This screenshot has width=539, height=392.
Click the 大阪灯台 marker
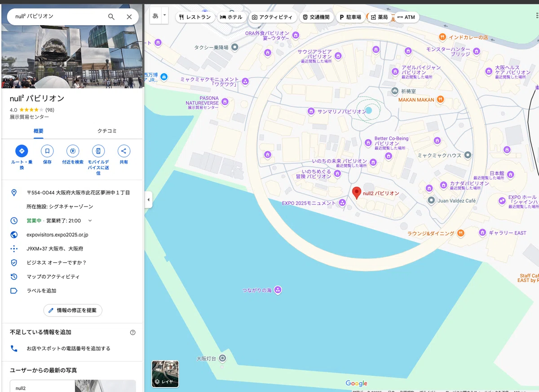click(222, 358)
